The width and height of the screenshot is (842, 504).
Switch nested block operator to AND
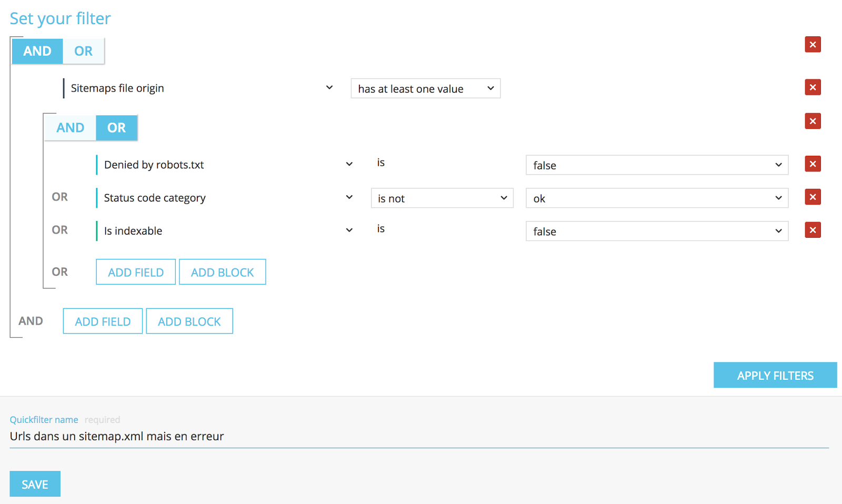(70, 128)
